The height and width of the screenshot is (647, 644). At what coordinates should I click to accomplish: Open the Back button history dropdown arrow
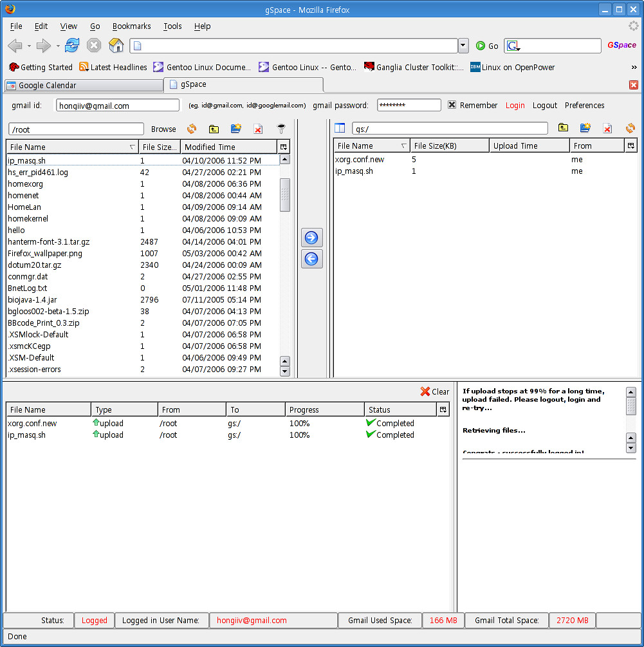[x=29, y=46]
